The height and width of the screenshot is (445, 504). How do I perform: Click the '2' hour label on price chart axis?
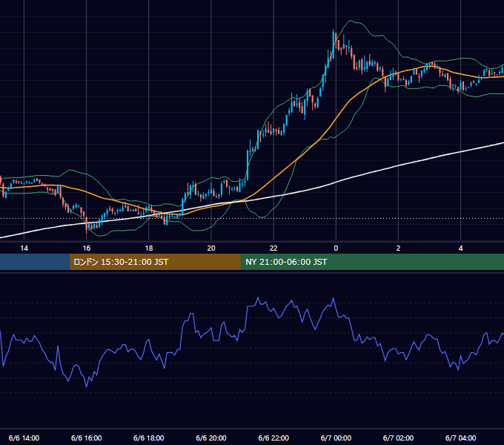point(398,248)
